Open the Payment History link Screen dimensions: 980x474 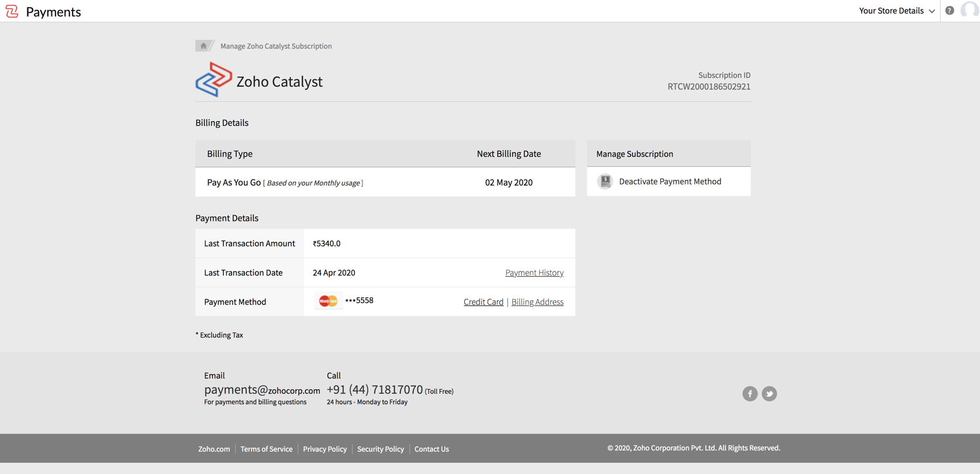tap(534, 273)
